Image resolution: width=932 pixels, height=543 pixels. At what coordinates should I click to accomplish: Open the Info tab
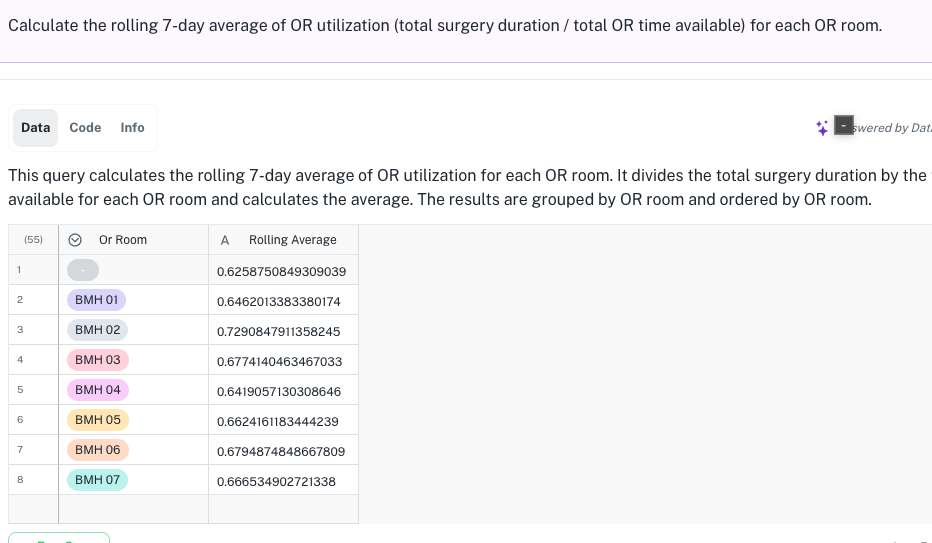pos(132,128)
